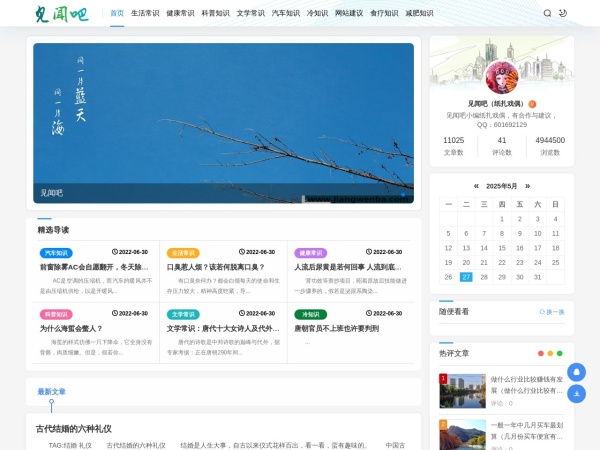The image size is (600, 450).
Task: Toggle dark mode with the moon icon
Action: click(562, 14)
